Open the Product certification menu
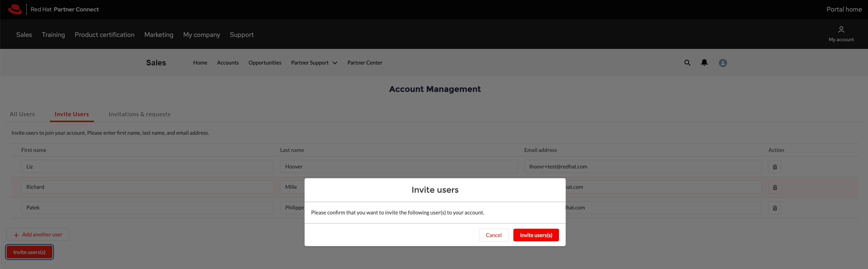Screen dimensions: 868x269 [x=104, y=35]
